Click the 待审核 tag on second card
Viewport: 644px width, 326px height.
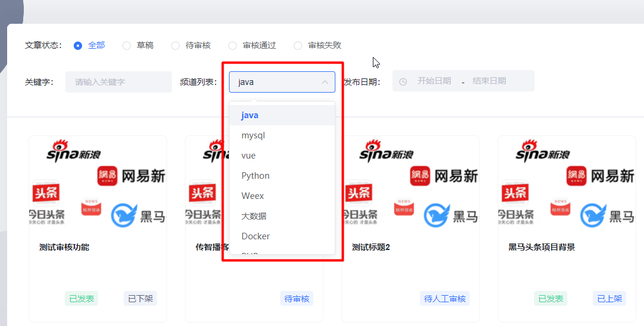297,299
